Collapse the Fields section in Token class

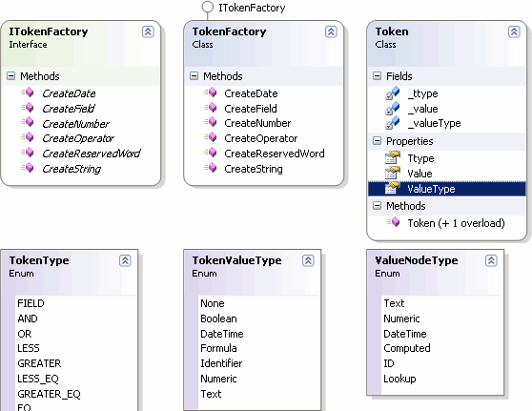pos(377,75)
